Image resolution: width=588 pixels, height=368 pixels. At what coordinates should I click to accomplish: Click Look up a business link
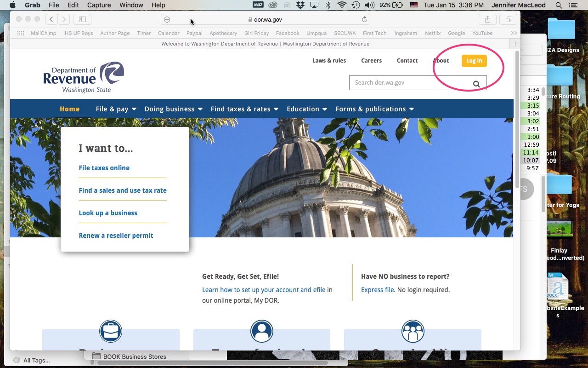(108, 213)
